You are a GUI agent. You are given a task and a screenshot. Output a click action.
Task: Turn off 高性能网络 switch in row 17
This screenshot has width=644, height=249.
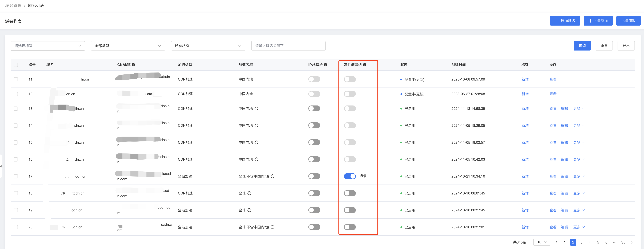pos(350,176)
